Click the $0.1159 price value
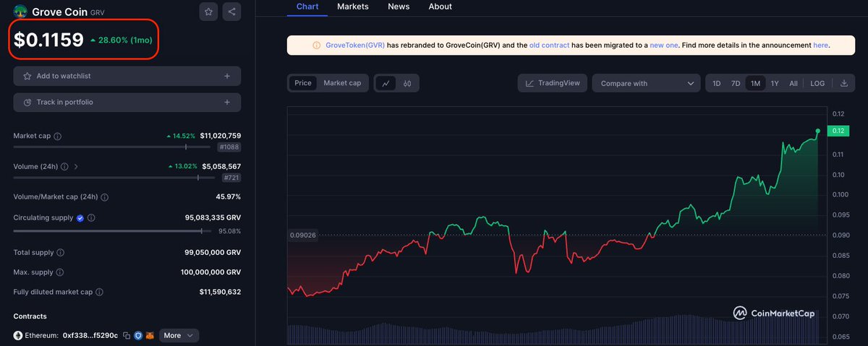Viewport: 868px width, 346px height. coord(48,40)
